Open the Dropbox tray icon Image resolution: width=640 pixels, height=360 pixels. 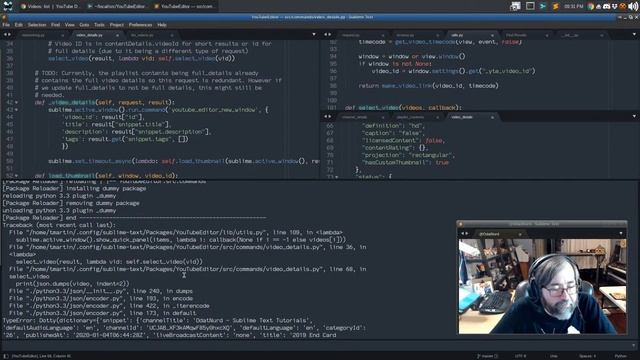pos(614,7)
